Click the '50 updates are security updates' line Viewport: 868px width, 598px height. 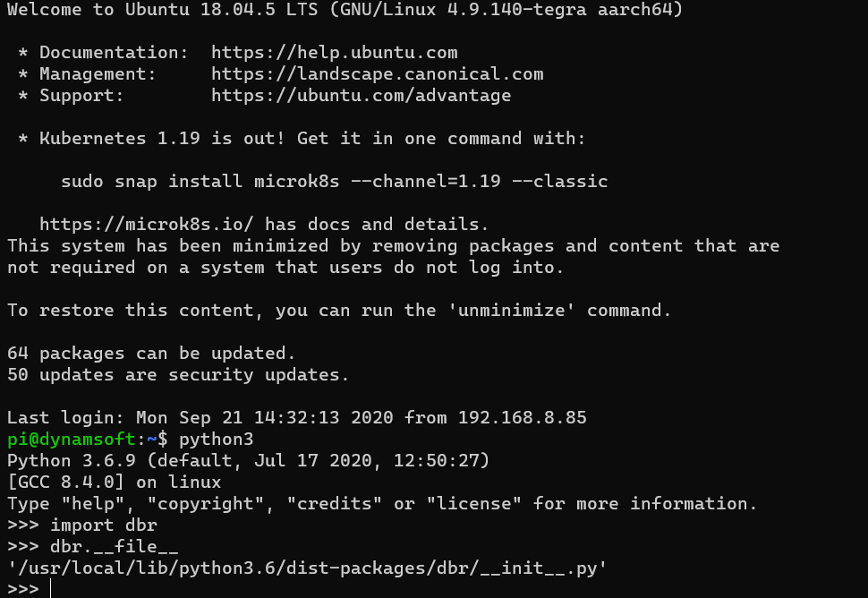click(178, 375)
